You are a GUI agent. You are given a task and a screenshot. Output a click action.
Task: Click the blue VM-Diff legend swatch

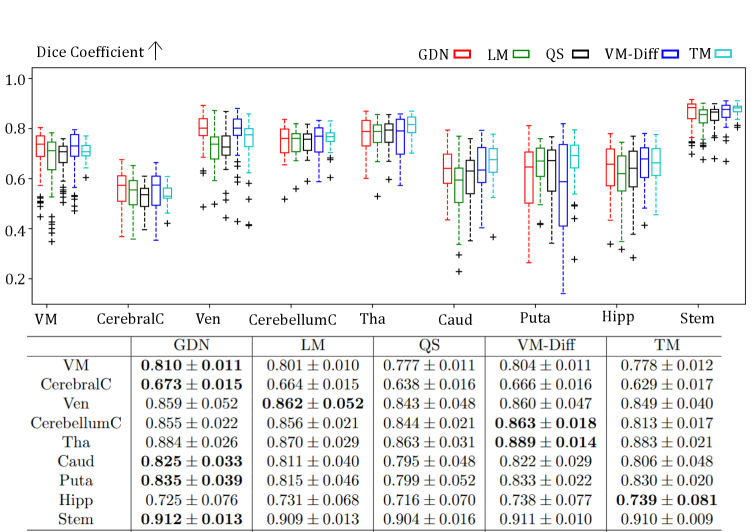tap(670, 54)
